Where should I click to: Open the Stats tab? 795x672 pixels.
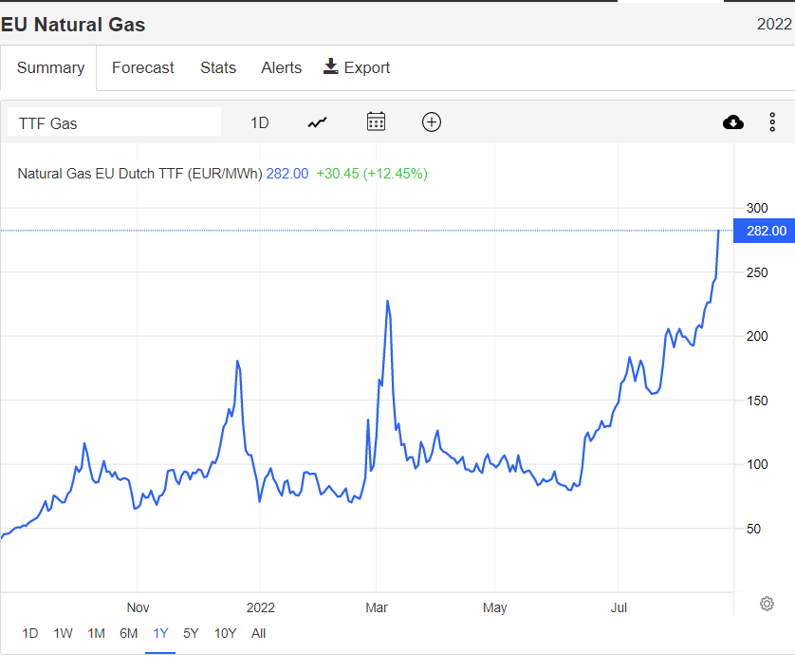(x=218, y=67)
